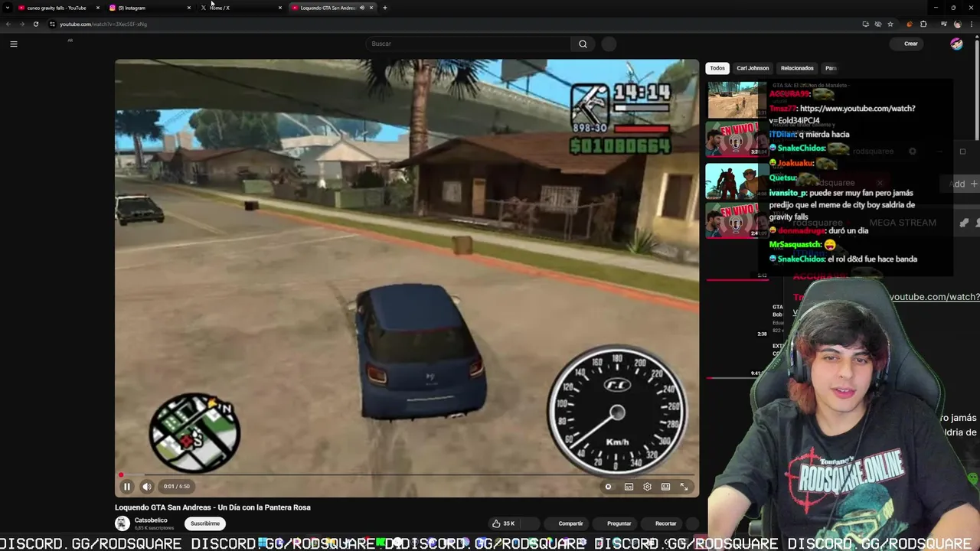Open the YouTube link in the chat message
This screenshot has height=551, width=980.
842,114
